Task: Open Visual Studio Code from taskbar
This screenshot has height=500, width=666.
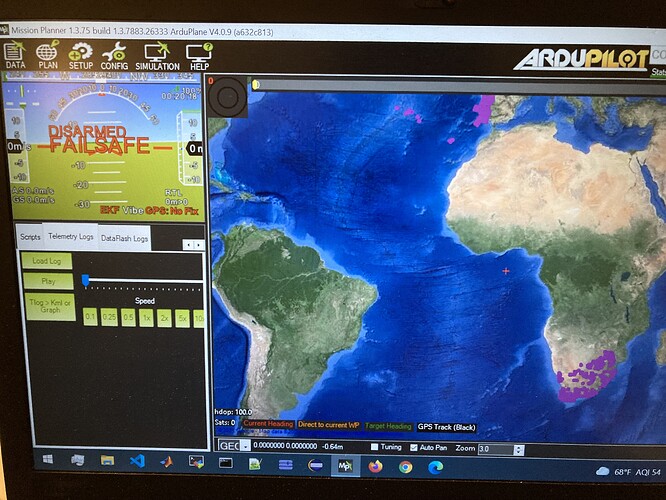Action: (x=137, y=461)
